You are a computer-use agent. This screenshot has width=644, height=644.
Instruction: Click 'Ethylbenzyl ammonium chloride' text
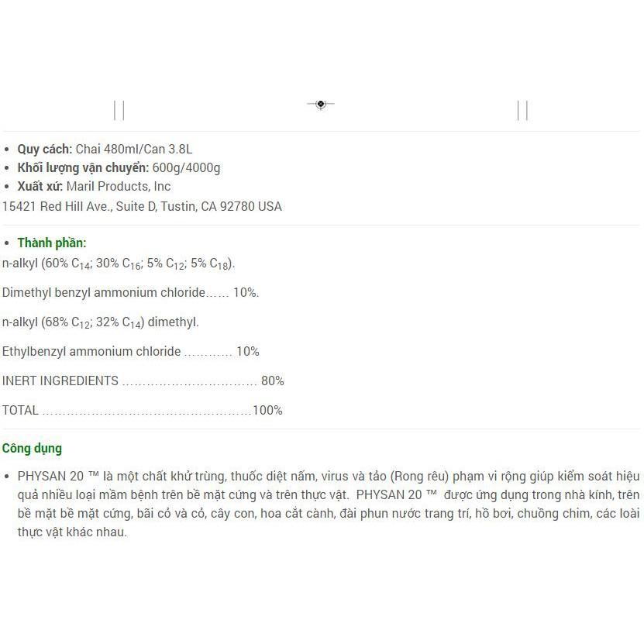[91, 351]
